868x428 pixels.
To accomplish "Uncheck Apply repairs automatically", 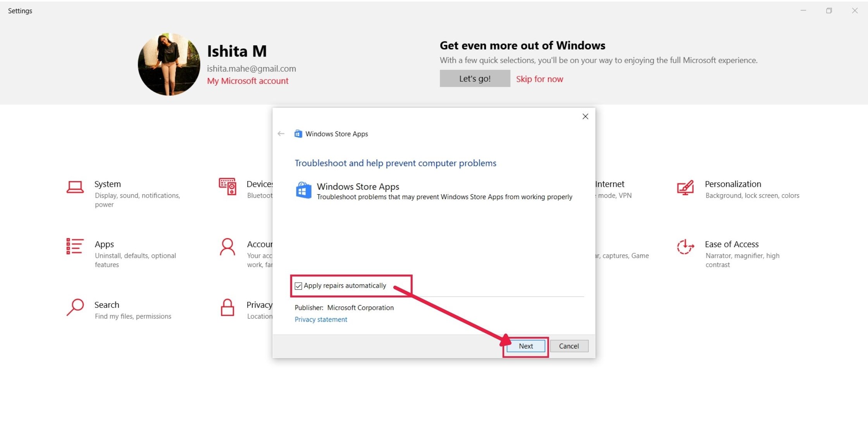I will [x=298, y=286].
